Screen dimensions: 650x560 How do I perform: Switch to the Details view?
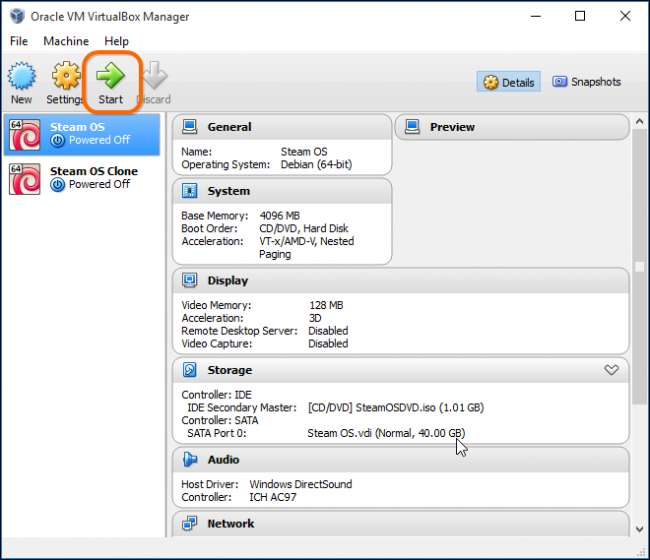[509, 82]
